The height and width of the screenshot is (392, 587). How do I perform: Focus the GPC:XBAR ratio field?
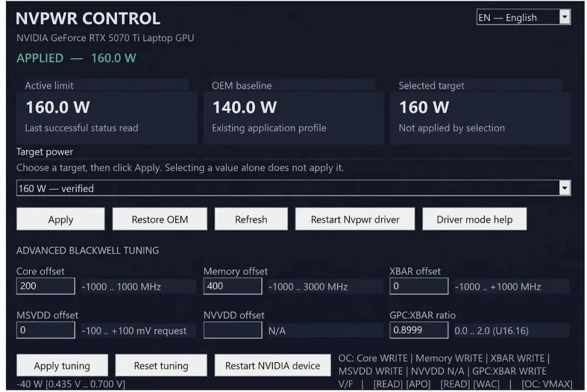tap(419, 330)
